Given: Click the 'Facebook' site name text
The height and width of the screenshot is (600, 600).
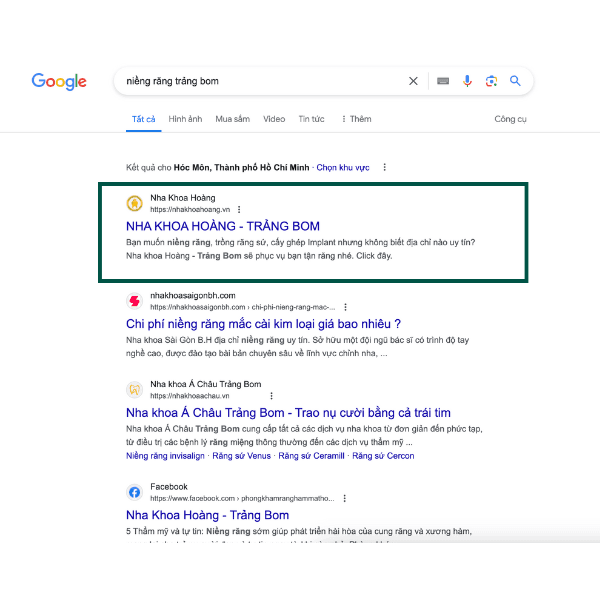Looking at the screenshot, I should (169, 487).
